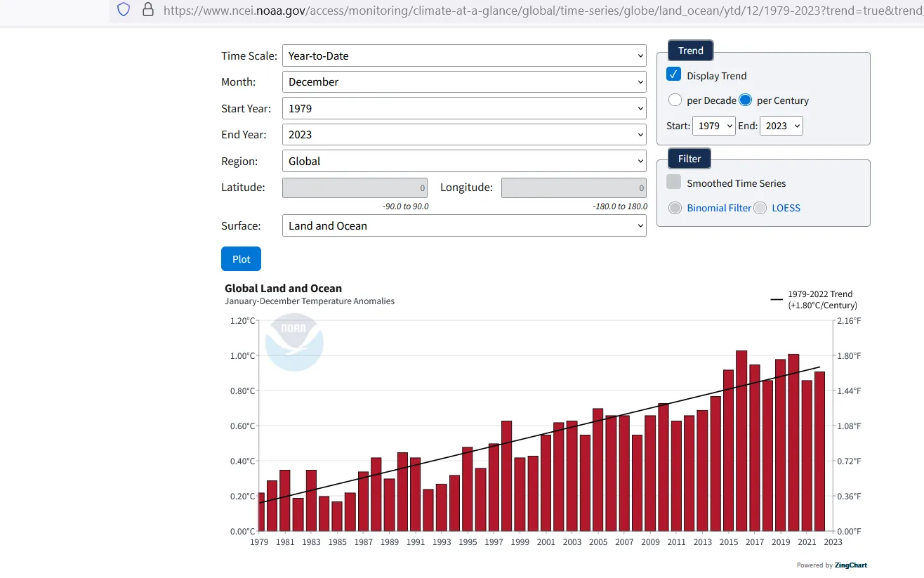Click the padlock site security icon
The image size is (924, 578).
pos(147,10)
